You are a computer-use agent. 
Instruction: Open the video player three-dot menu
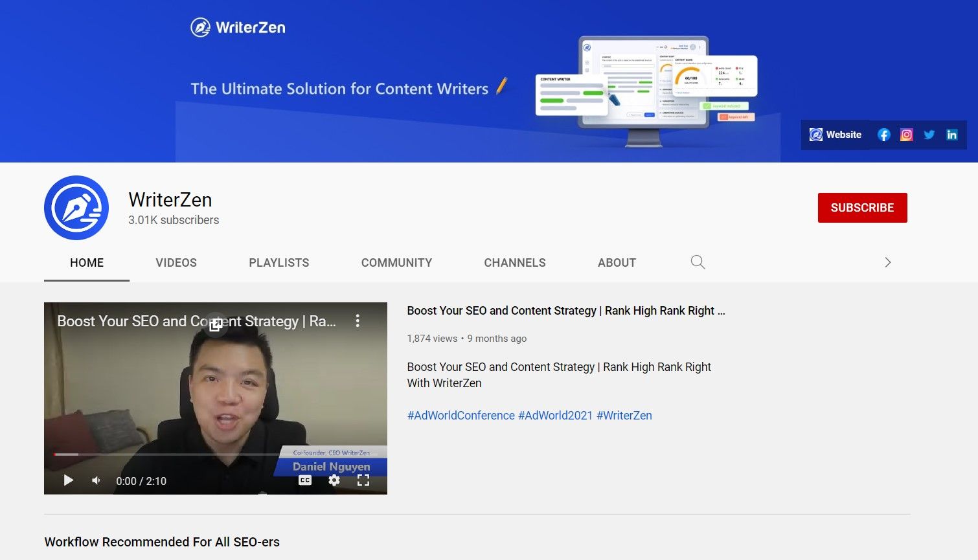tap(358, 320)
